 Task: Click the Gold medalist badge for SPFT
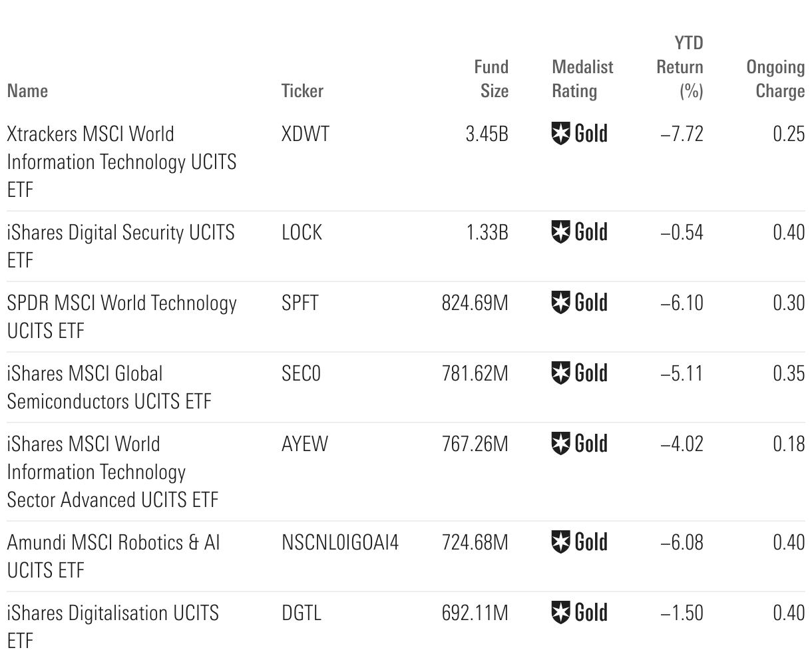point(580,303)
